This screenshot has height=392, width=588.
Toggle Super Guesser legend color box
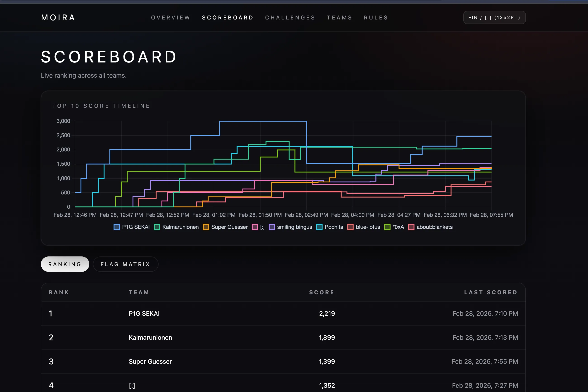[206, 227]
